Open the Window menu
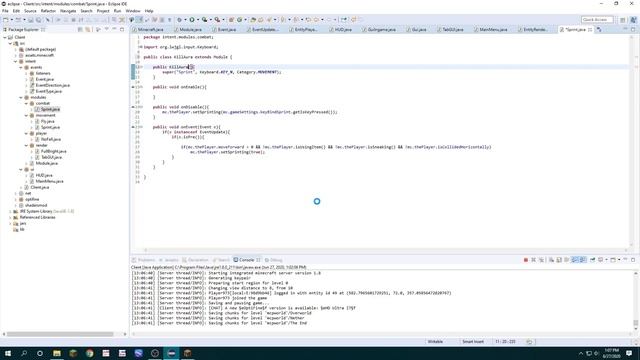Viewport: 640px width, 360px height. pyautogui.click(x=133, y=11)
